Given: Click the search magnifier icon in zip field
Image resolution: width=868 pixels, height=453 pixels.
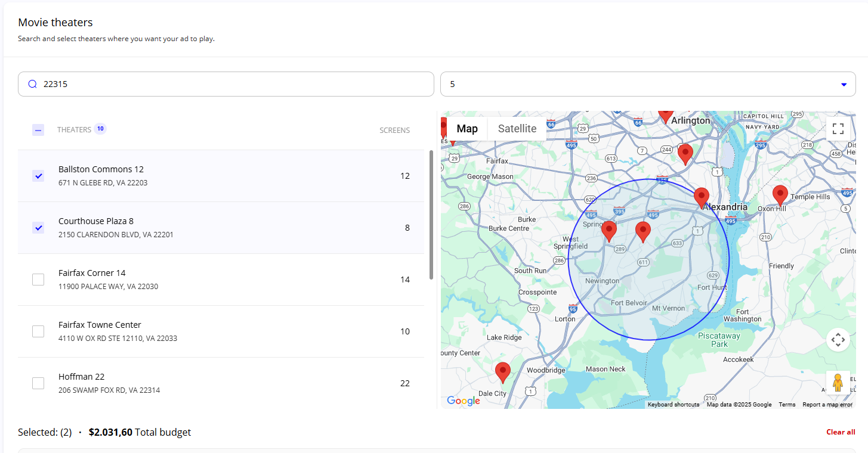Looking at the screenshot, I should 33,84.
